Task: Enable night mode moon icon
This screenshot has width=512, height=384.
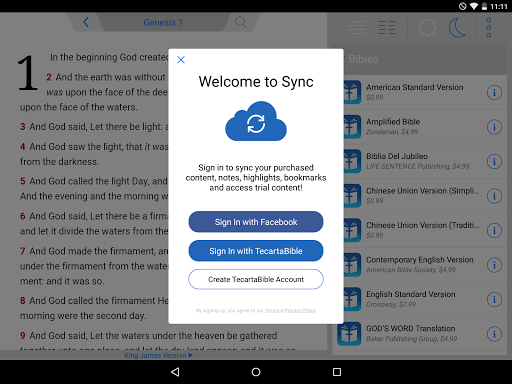Action: 457,27
